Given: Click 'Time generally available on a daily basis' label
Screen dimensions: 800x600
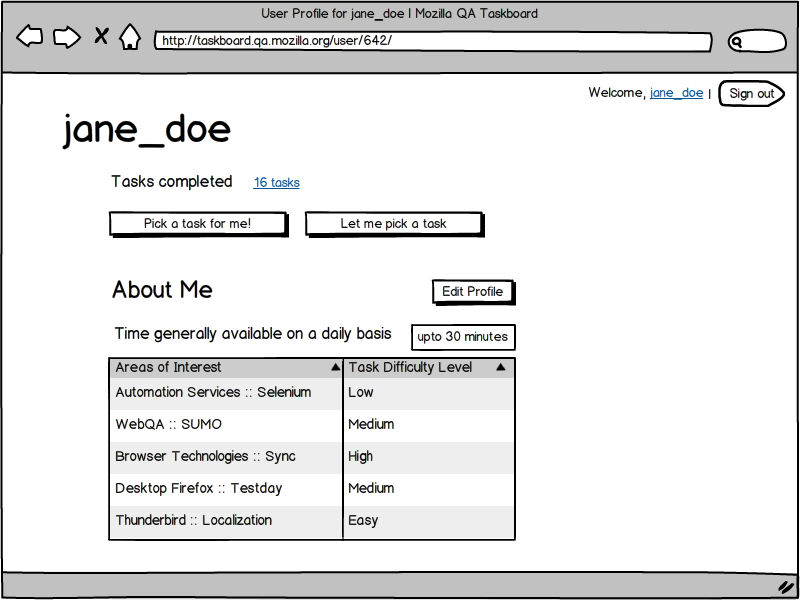Looking at the screenshot, I should click(x=253, y=334).
